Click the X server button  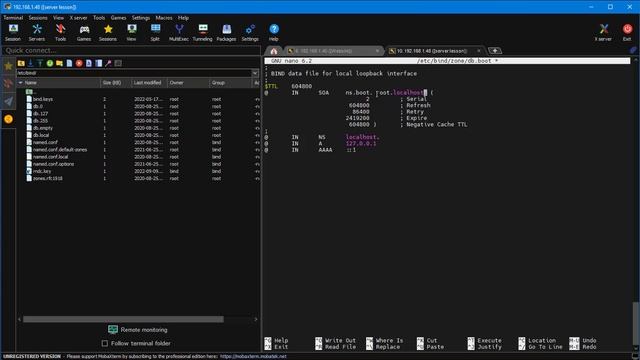[x=603, y=33]
